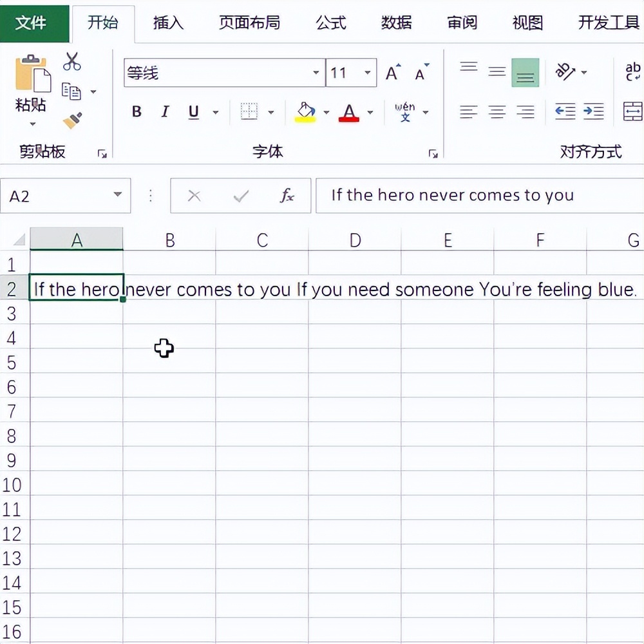Viewport: 644px width, 644px height.
Task: Switch to the 公式 tab
Action: 331,23
